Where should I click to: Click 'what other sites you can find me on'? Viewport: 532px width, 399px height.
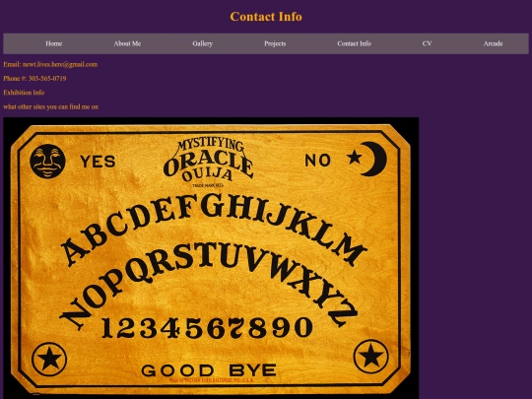tap(51, 106)
